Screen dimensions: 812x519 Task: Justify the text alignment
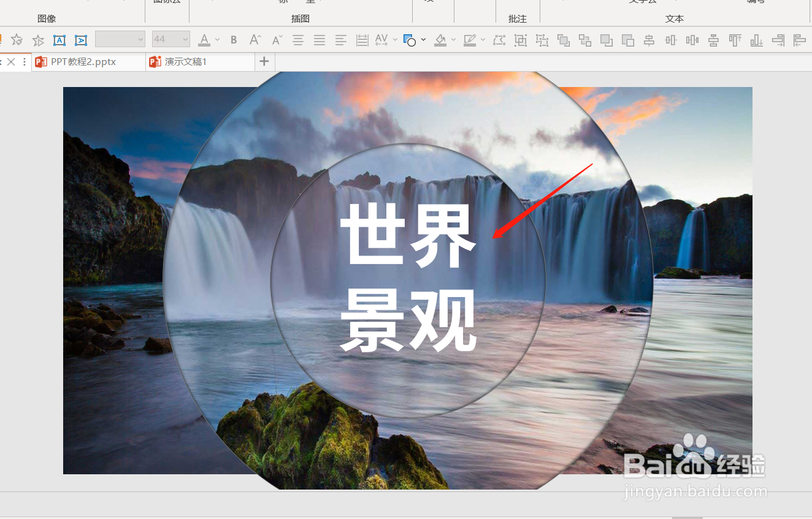320,40
